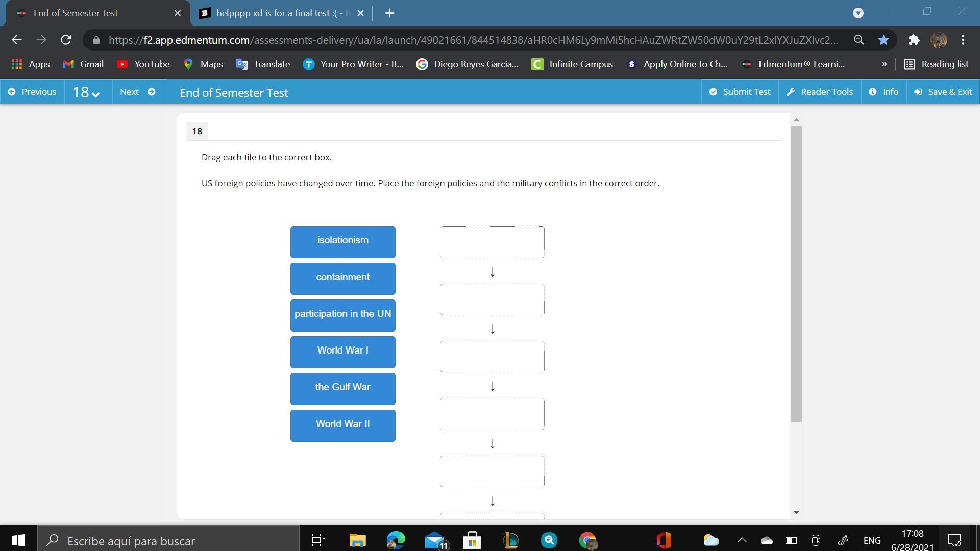The image size is (980, 551).
Task: Switch to helpppp xd Brainly tab
Action: pyautogui.click(x=282, y=13)
